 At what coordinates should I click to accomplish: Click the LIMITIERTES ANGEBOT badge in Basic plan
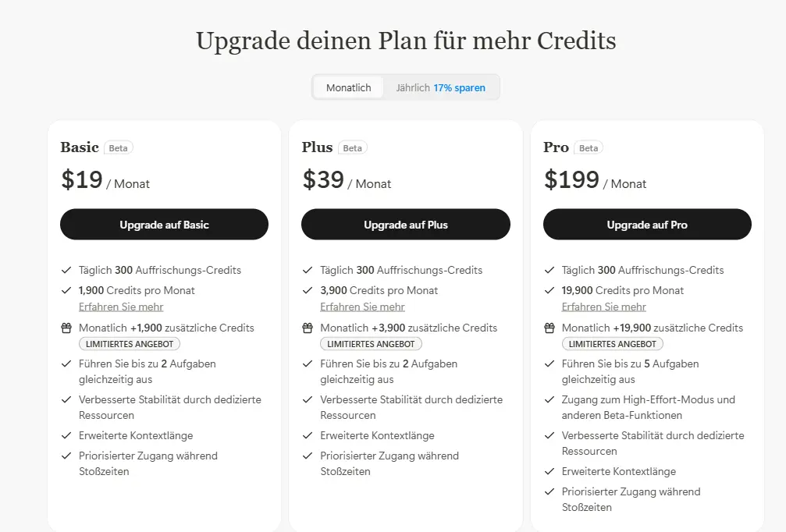[130, 344]
